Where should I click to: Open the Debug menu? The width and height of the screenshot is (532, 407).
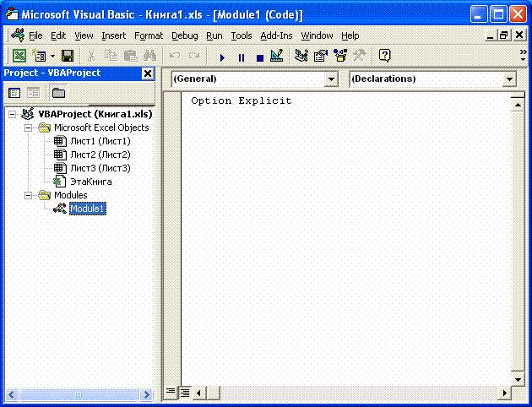tap(185, 35)
